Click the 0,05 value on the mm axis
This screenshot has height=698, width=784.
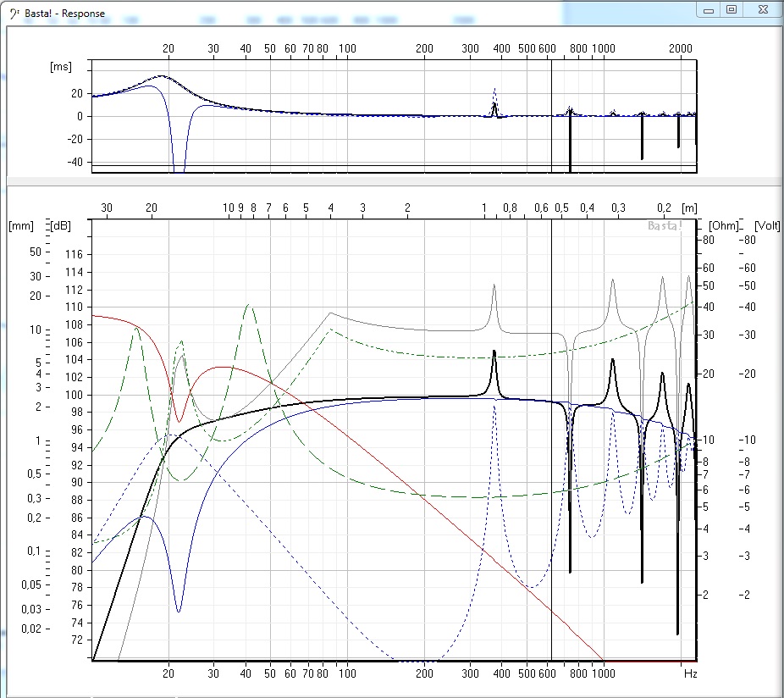pos(31,585)
